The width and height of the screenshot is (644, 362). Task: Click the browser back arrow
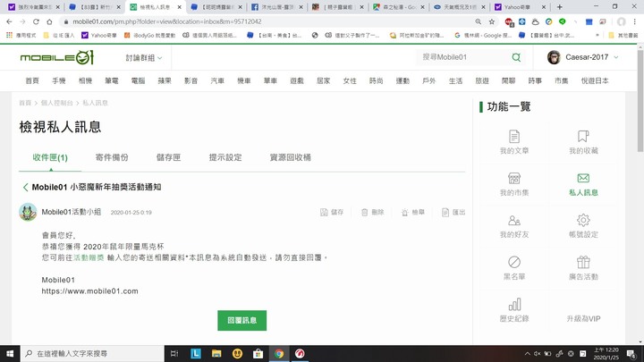9,21
